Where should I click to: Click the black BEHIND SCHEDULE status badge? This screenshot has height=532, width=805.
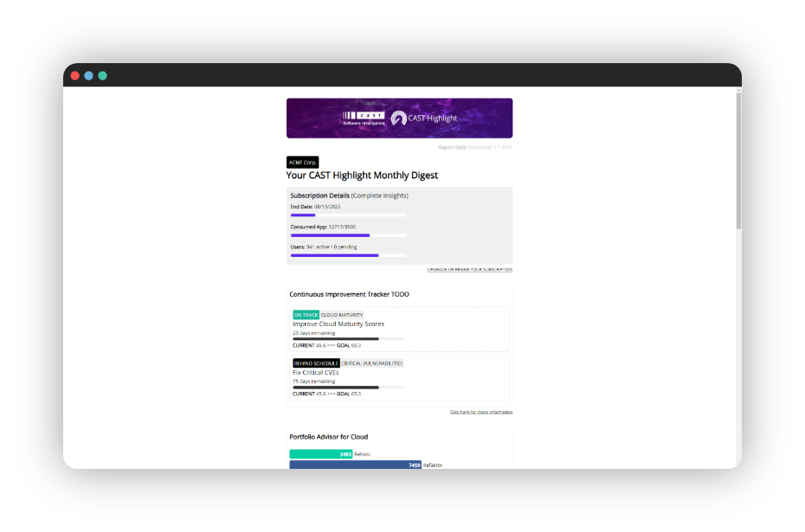pyautogui.click(x=316, y=363)
